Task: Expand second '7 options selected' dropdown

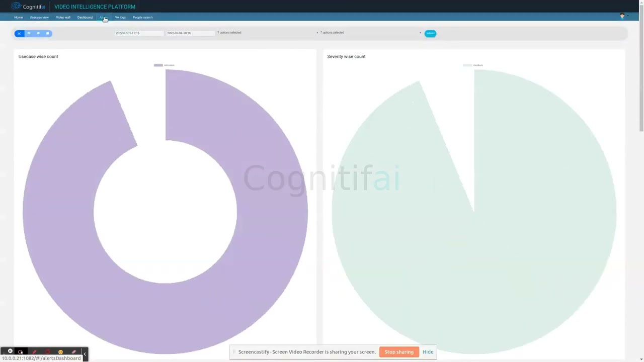Action: tap(371, 33)
